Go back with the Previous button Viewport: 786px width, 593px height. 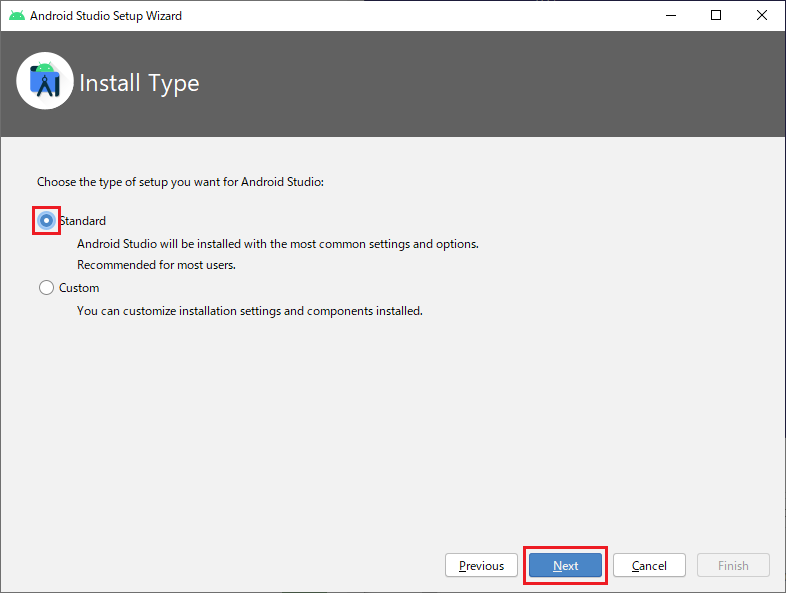coord(481,565)
